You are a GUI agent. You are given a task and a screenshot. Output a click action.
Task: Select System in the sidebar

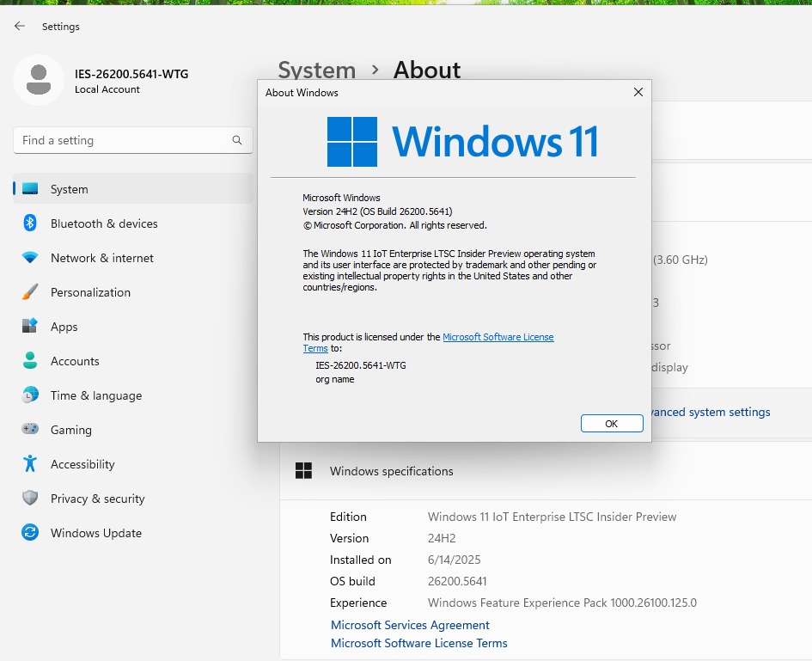pos(133,188)
